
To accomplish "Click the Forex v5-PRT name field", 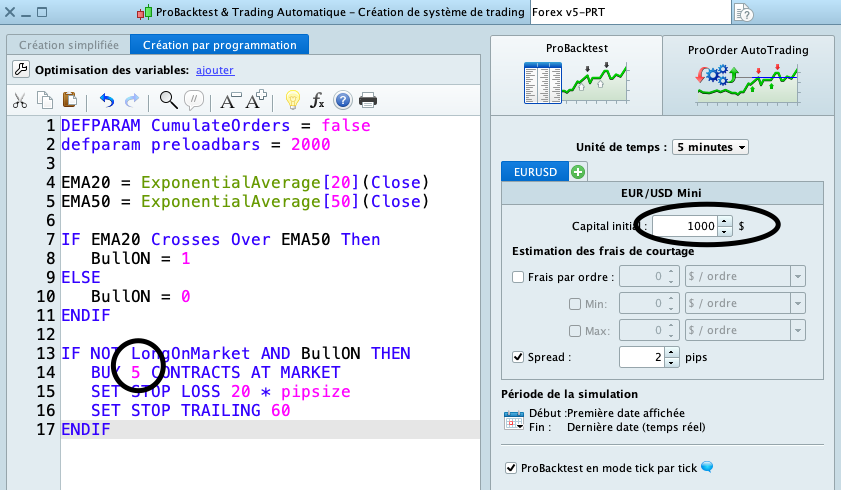I will tap(631, 12).
